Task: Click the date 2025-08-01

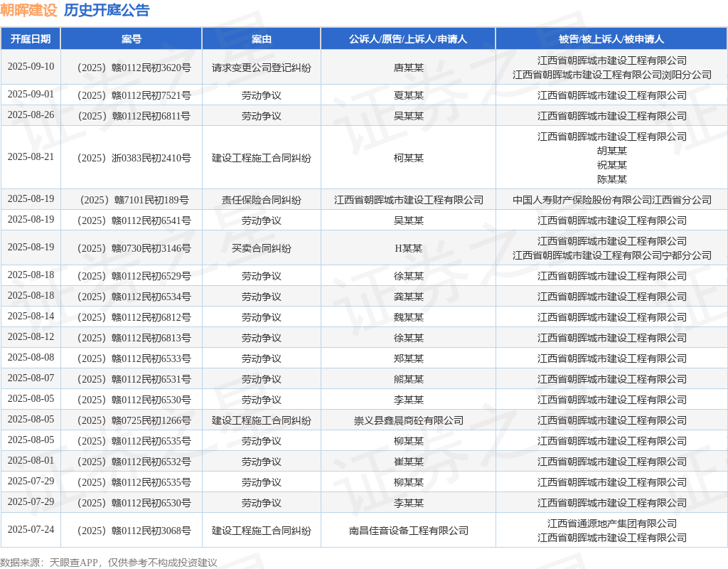Action: pyautogui.click(x=31, y=461)
